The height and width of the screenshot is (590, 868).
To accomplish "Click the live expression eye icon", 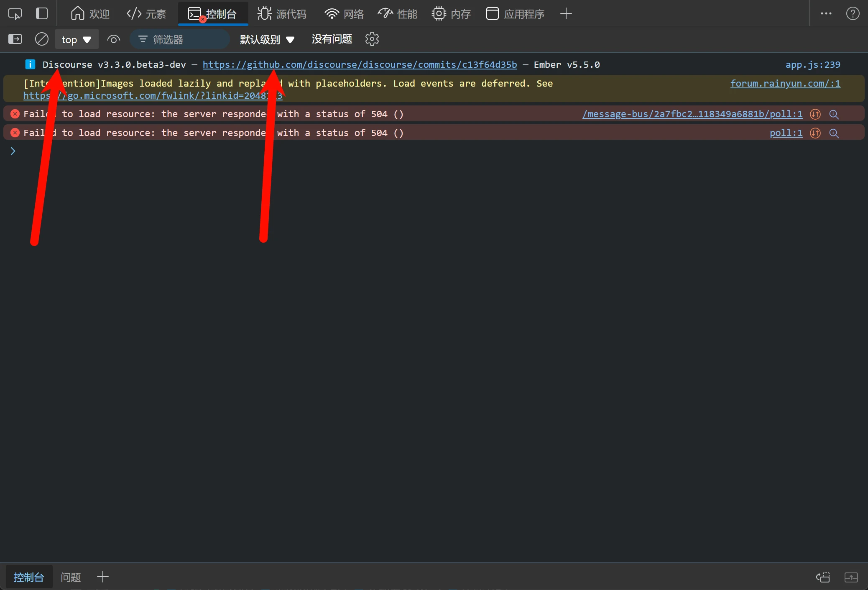I will 113,39.
